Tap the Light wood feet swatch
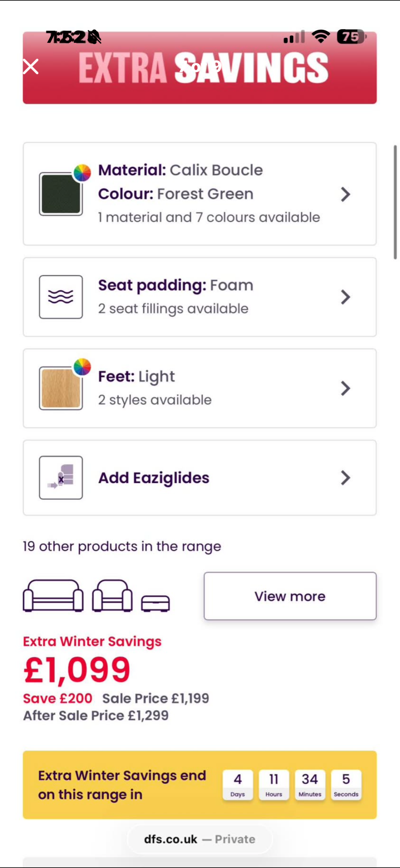Image resolution: width=400 pixels, height=868 pixels. (x=60, y=389)
